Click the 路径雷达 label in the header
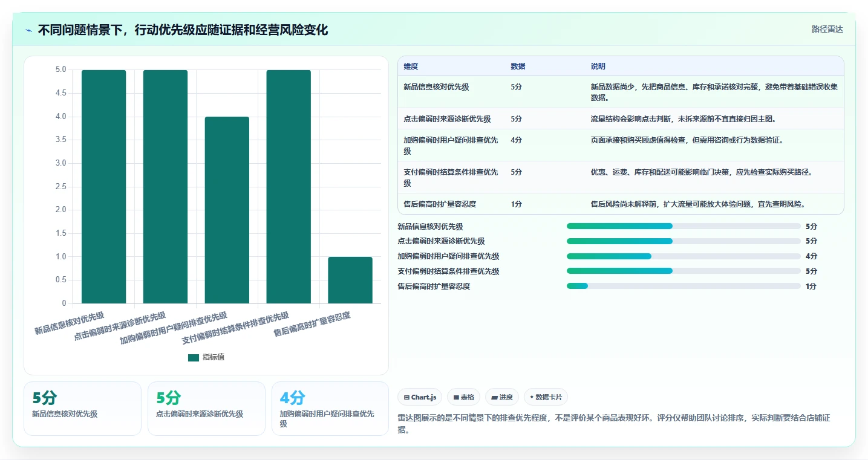 point(827,29)
